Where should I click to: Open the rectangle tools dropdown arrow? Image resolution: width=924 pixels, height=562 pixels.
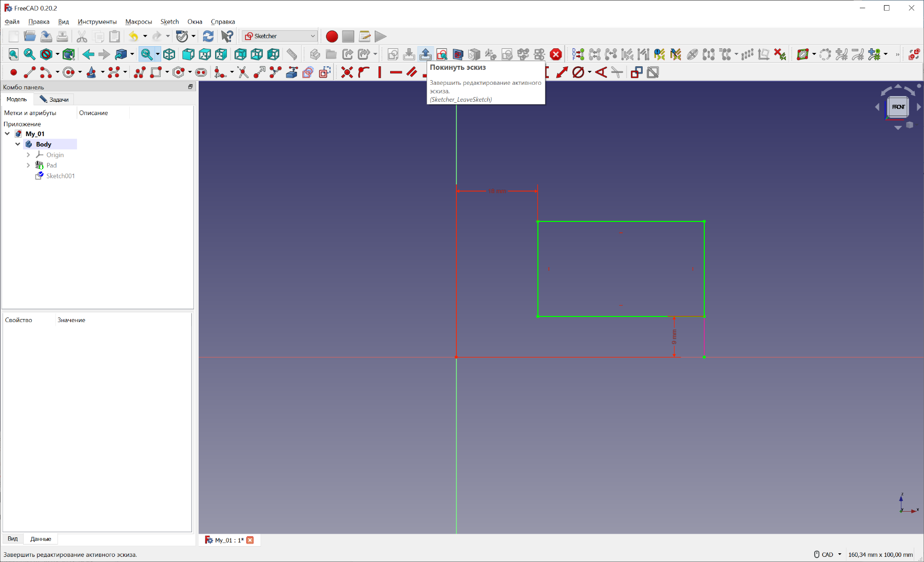pos(167,72)
